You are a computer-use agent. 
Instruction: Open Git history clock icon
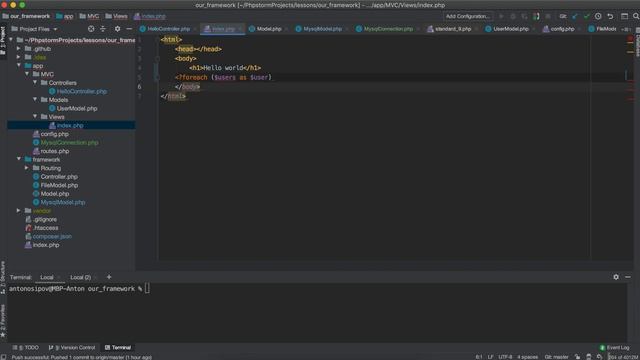598,16
